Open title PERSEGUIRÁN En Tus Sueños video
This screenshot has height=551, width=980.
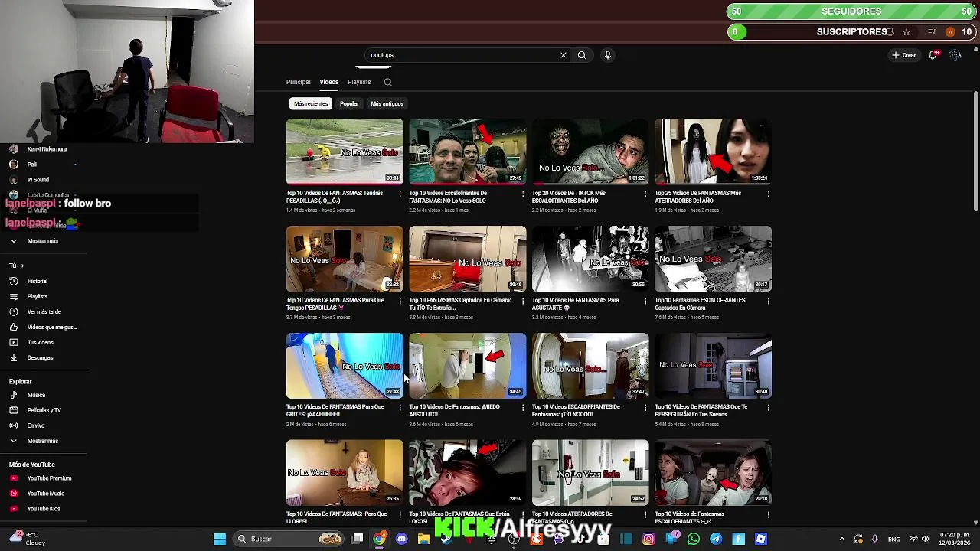click(701, 410)
